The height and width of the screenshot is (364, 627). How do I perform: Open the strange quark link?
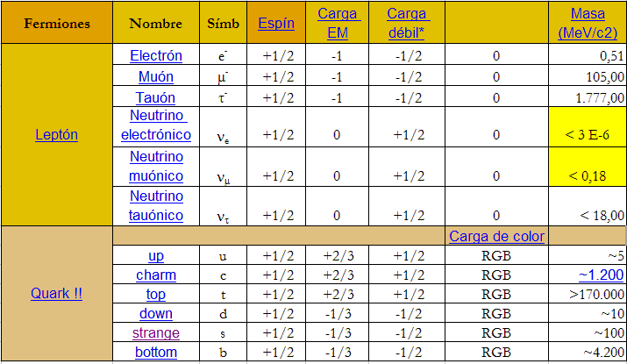[155, 333]
